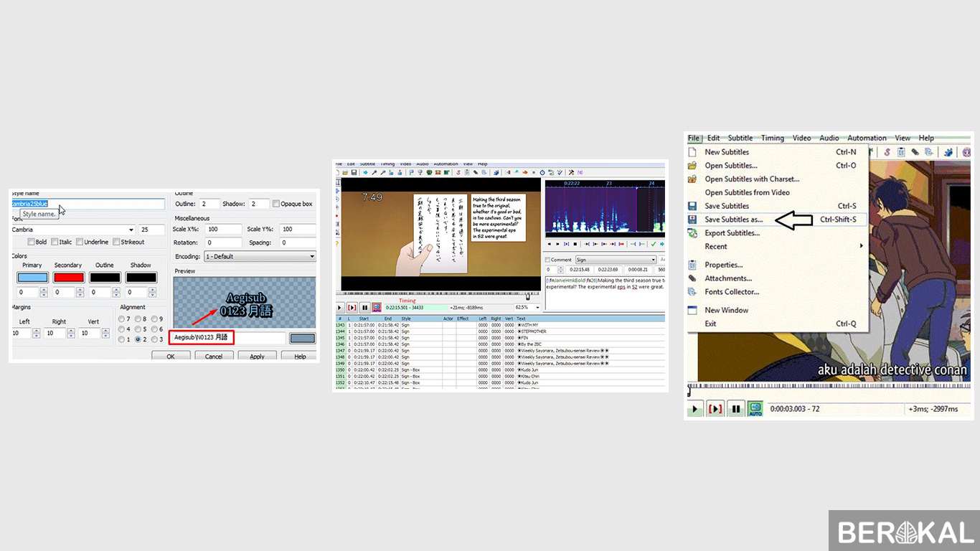The image size is (980, 551).
Task: Click the Save Subtitles floppy icon in File menu
Action: [692, 206]
